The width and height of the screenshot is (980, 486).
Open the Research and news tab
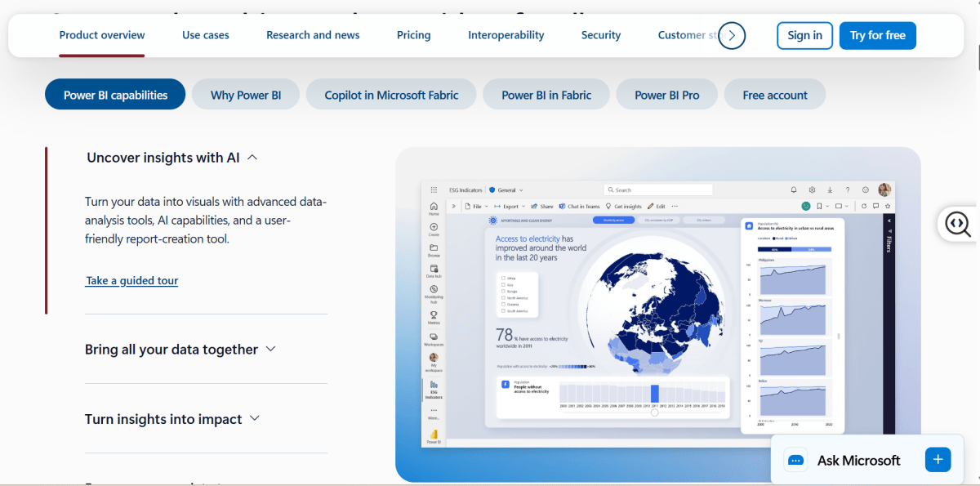313,35
